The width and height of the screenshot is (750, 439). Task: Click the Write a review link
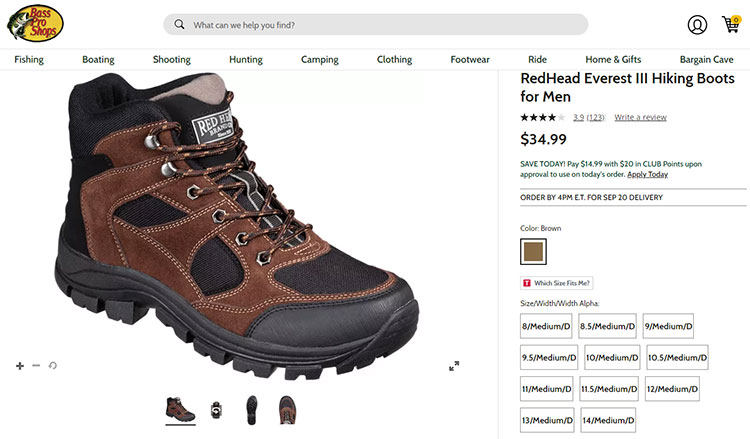640,118
